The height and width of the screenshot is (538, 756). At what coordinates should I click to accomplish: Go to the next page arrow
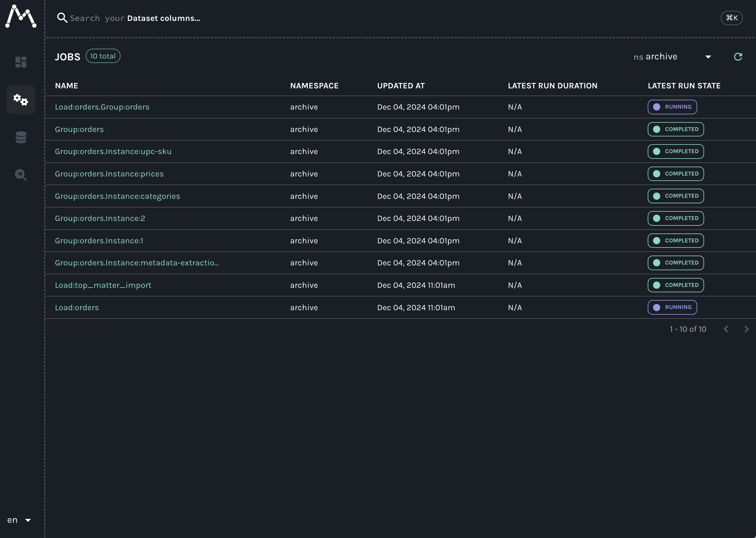tap(746, 329)
